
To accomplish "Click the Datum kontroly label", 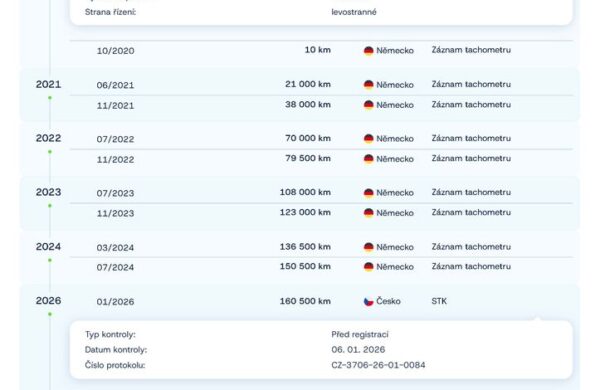I will click(x=116, y=350).
